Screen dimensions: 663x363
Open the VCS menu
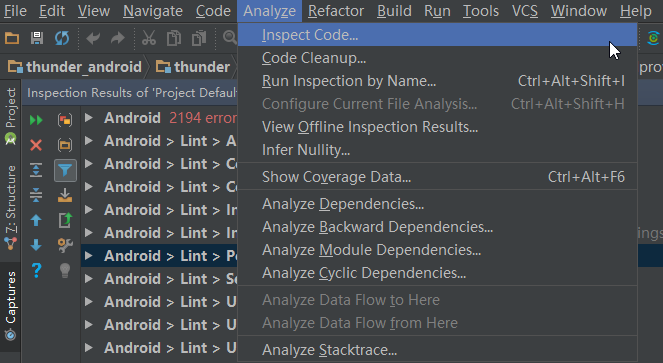tap(525, 11)
